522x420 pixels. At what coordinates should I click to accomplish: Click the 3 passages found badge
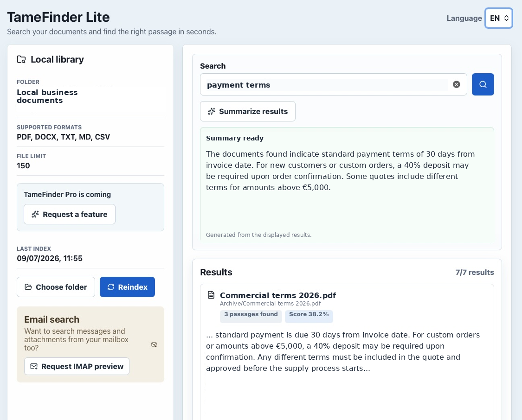click(251, 316)
